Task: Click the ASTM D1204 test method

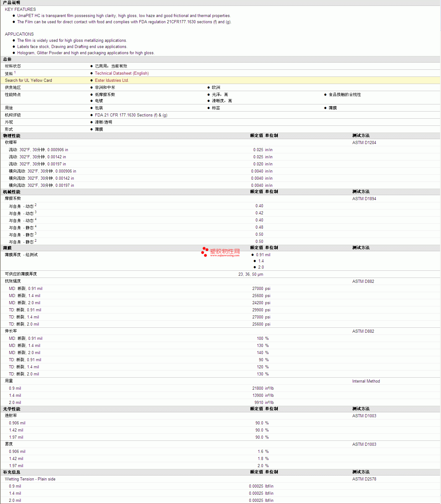Action: (364, 143)
